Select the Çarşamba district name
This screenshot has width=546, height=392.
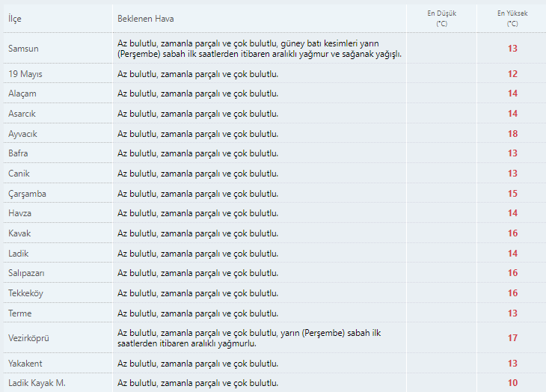[x=27, y=194]
